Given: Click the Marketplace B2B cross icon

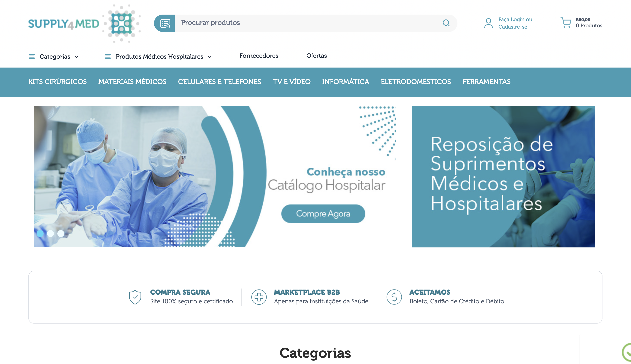Looking at the screenshot, I should coord(259,297).
